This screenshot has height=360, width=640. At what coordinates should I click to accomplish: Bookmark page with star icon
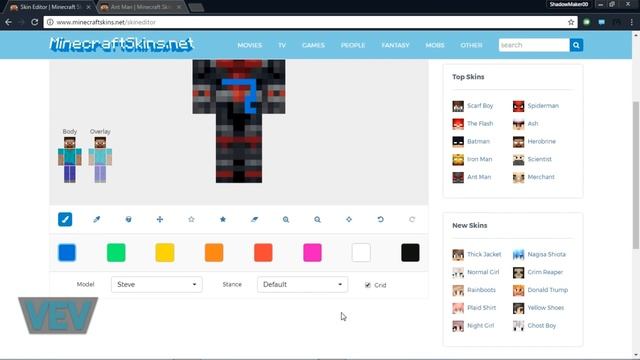(571, 22)
